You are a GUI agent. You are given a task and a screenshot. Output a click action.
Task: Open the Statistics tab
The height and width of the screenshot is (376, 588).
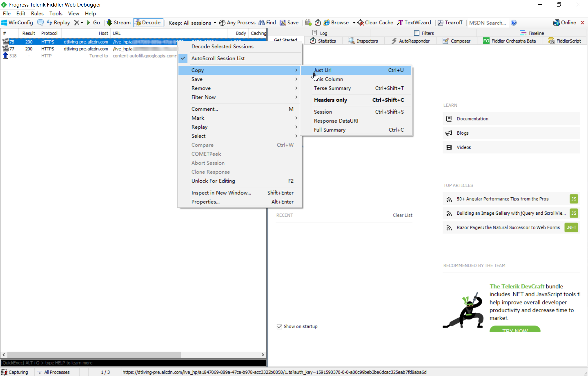coord(323,41)
